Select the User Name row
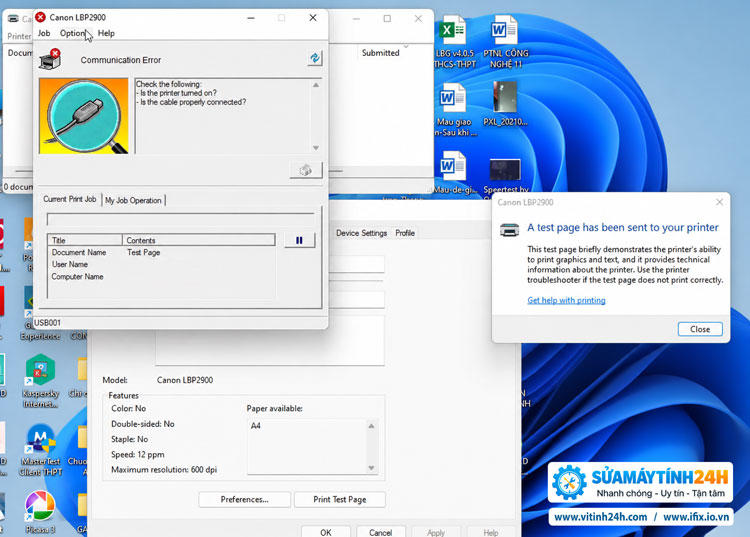Screen dimensions: 750x537 [x=161, y=264]
